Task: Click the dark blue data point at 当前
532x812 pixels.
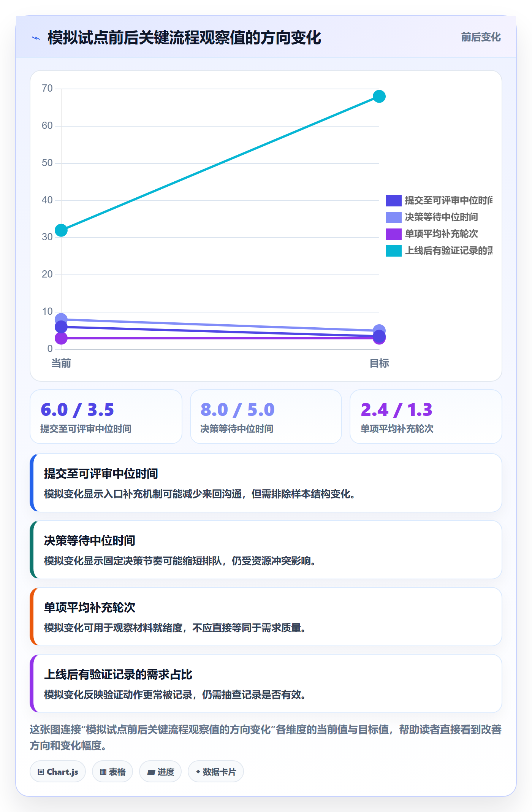Action: tap(61, 327)
